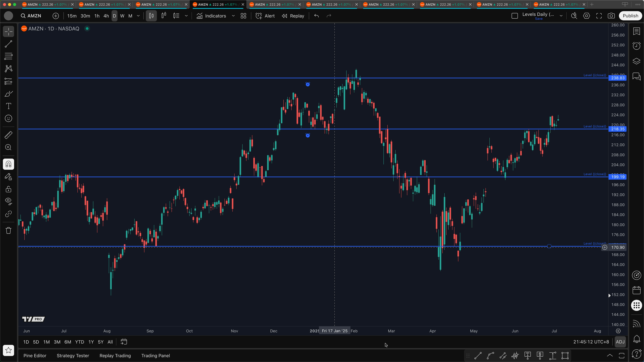Open the patterns drawing tool
The height and width of the screenshot is (362, 644).
pos(9,69)
